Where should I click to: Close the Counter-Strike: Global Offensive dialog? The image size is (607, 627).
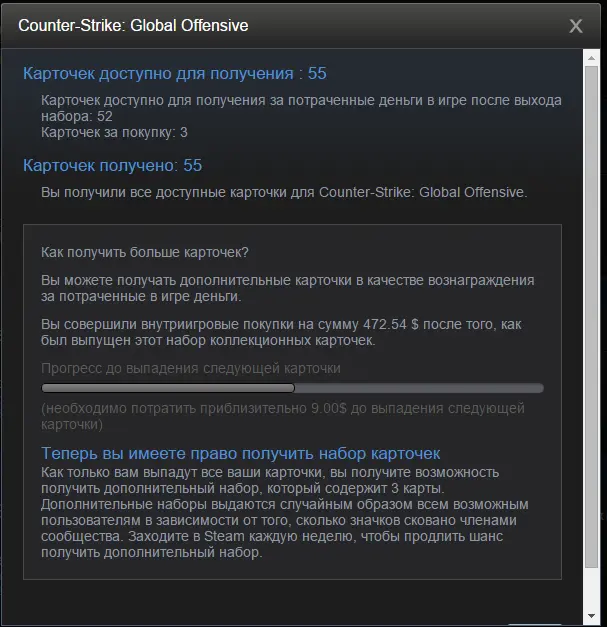(x=576, y=26)
